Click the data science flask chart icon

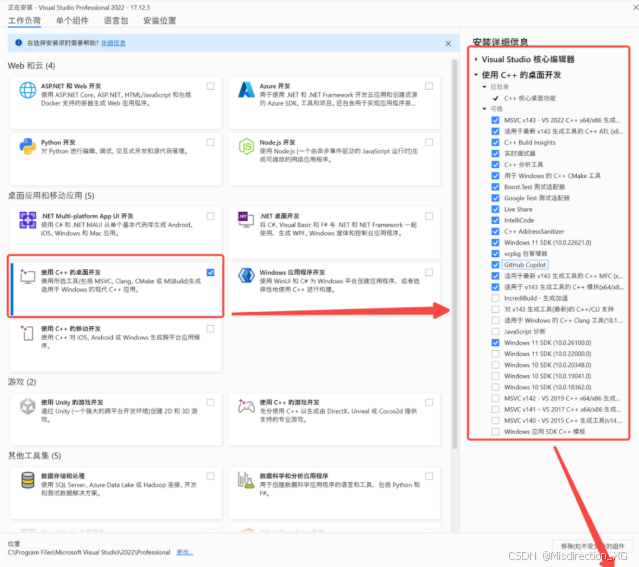(246, 480)
